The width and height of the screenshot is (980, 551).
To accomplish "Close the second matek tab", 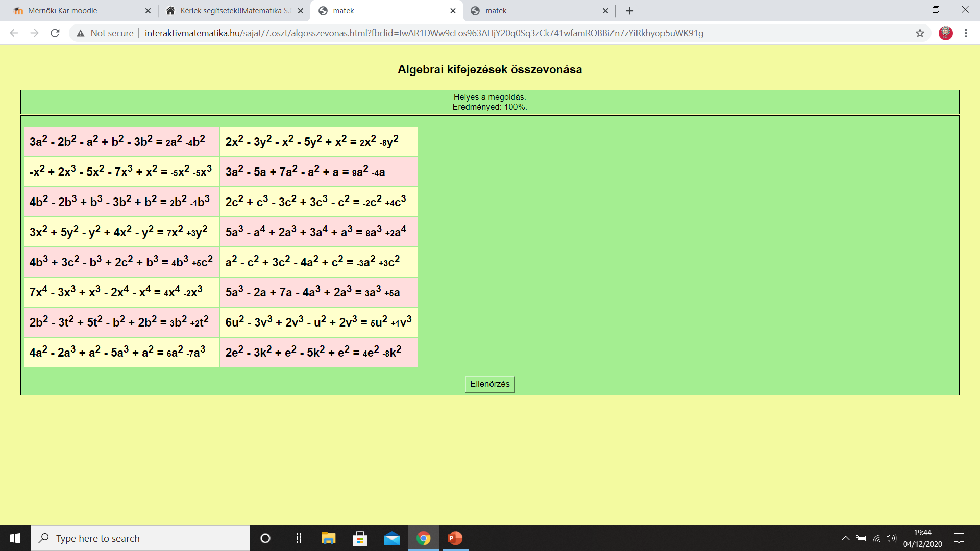I will [x=605, y=11].
